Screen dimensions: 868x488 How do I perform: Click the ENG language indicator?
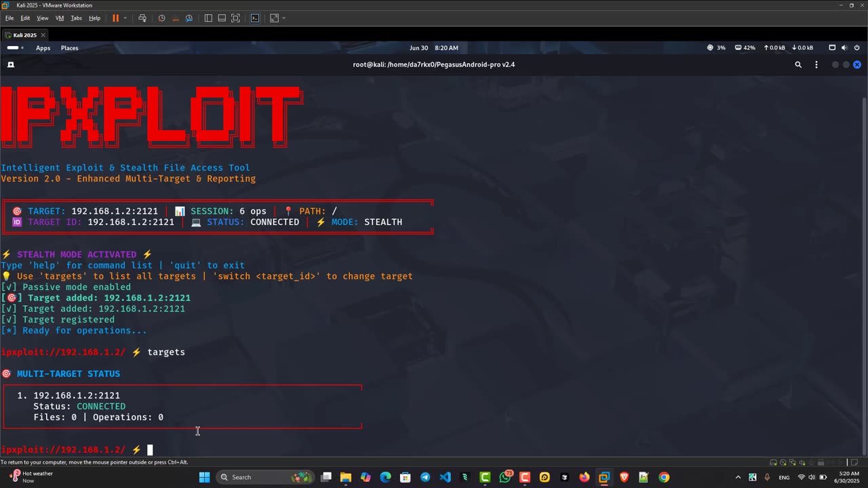coord(784,477)
